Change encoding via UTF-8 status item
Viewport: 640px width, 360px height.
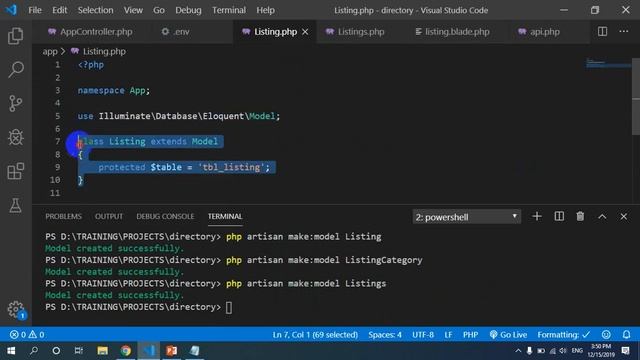coord(423,335)
